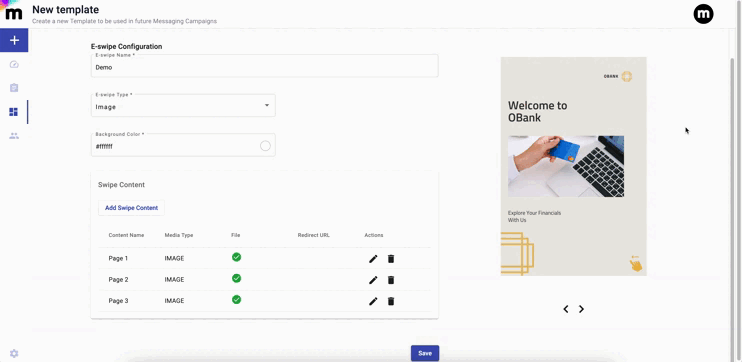The height and width of the screenshot is (362, 742).
Task: Select the Page 1 row name
Action: [x=118, y=258]
